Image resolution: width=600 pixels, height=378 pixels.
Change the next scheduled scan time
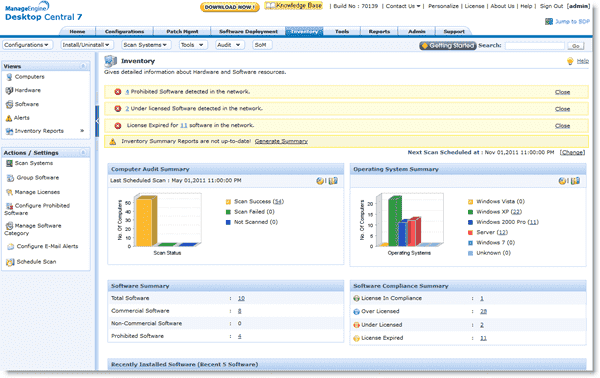pos(572,152)
